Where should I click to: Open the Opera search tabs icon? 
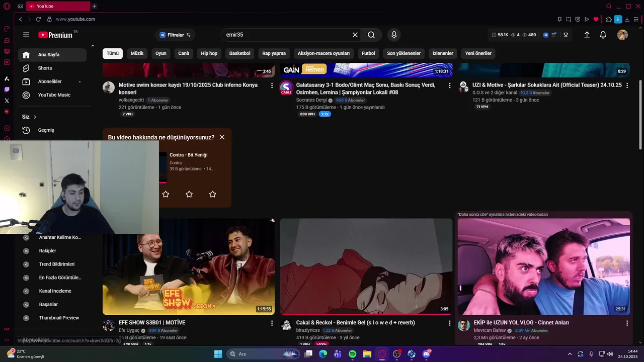tap(609, 6)
